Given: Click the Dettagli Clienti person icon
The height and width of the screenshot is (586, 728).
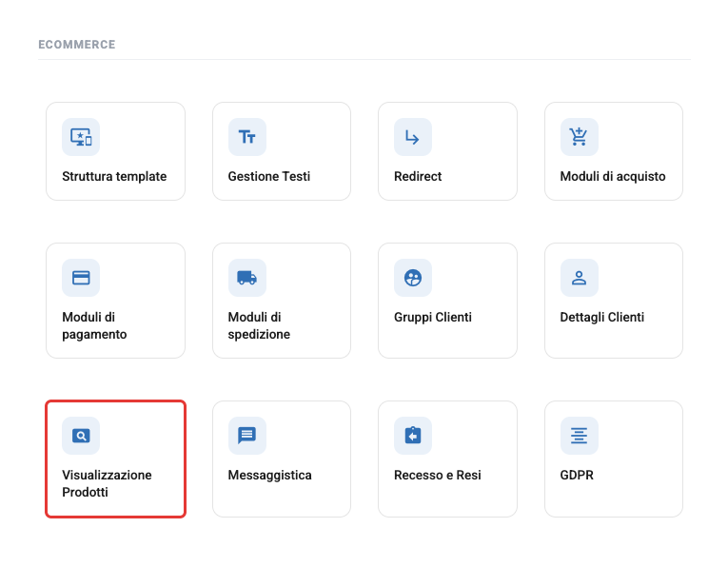Looking at the screenshot, I should [579, 278].
